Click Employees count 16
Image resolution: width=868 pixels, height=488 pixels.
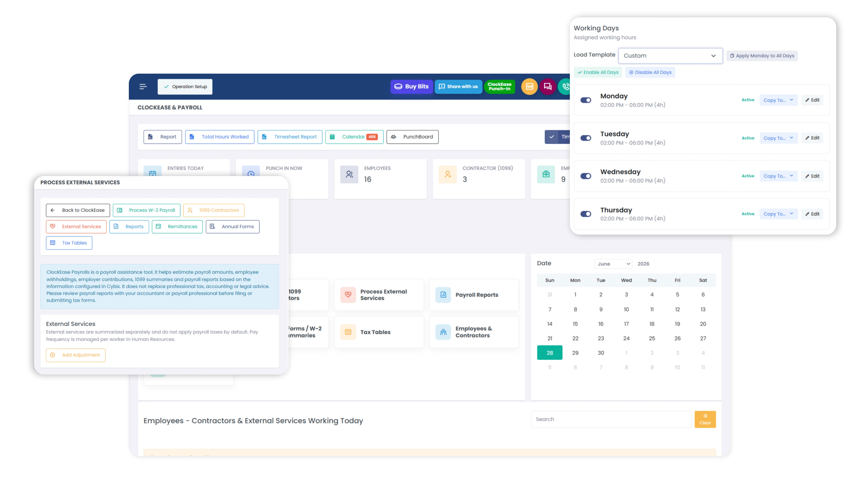[x=368, y=179]
